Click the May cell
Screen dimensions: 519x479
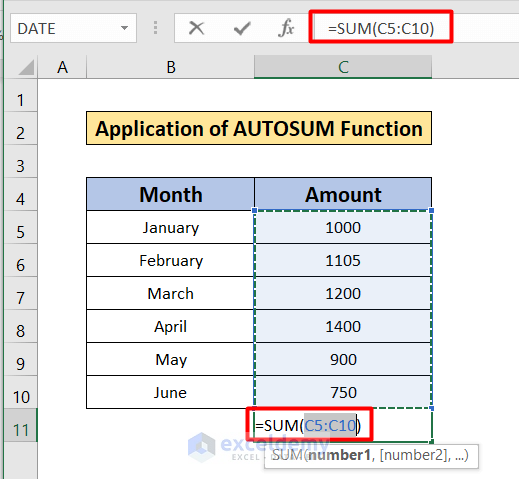click(170, 359)
